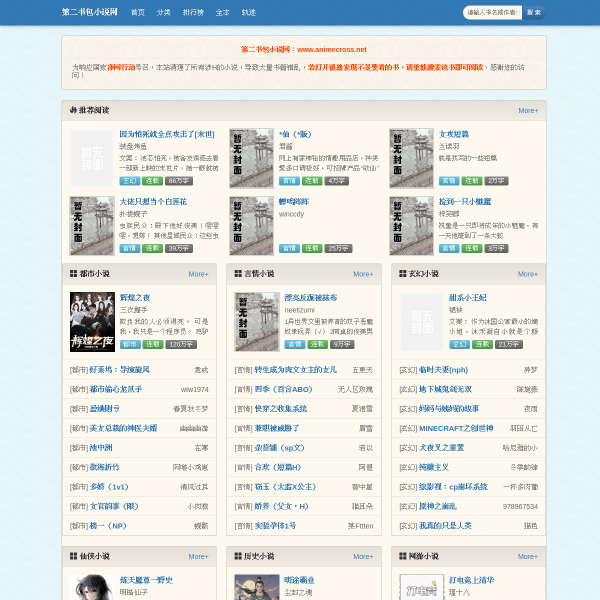The image size is (600, 600).
Task: Click author name wtw1974
Action: point(194,390)
